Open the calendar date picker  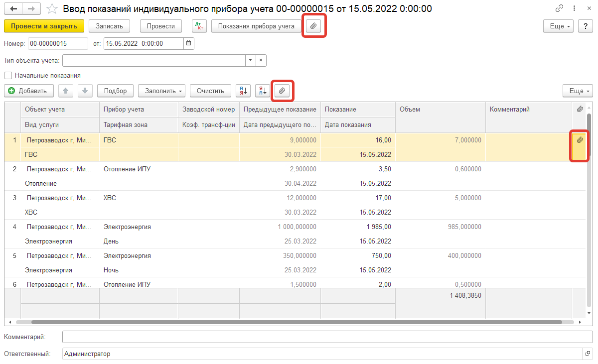tap(188, 44)
